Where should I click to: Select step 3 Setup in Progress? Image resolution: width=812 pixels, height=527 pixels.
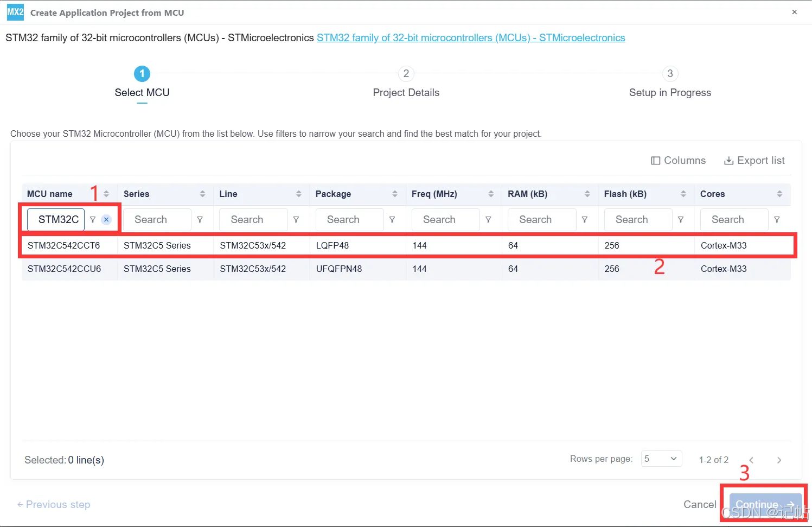[670, 82]
